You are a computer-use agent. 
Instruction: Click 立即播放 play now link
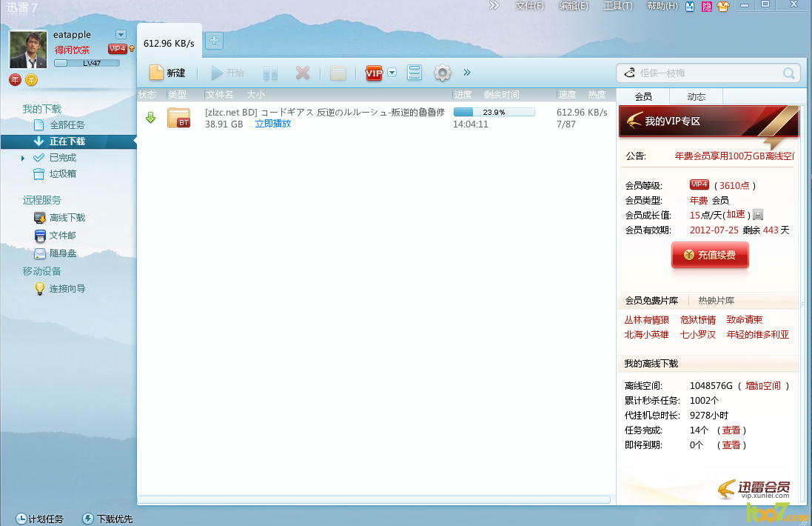(x=273, y=124)
